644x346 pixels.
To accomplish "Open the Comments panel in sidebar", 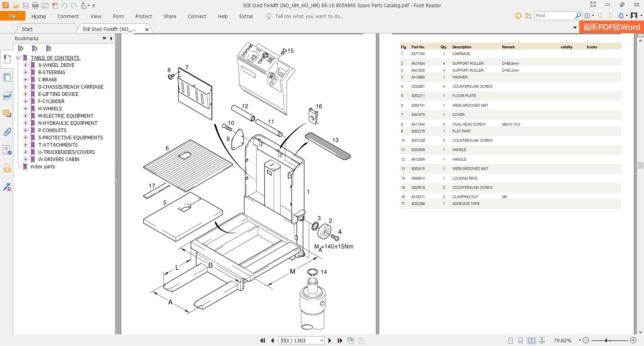I will [x=7, y=114].
